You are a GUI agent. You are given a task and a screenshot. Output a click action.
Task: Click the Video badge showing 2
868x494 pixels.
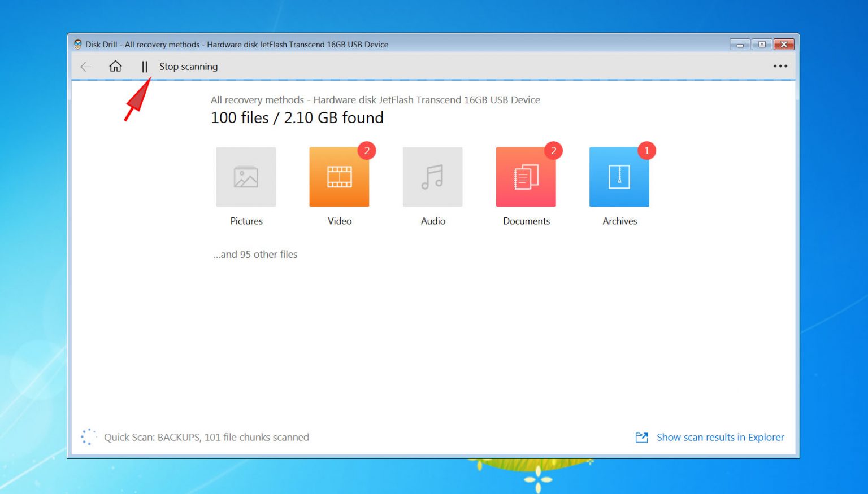point(367,151)
